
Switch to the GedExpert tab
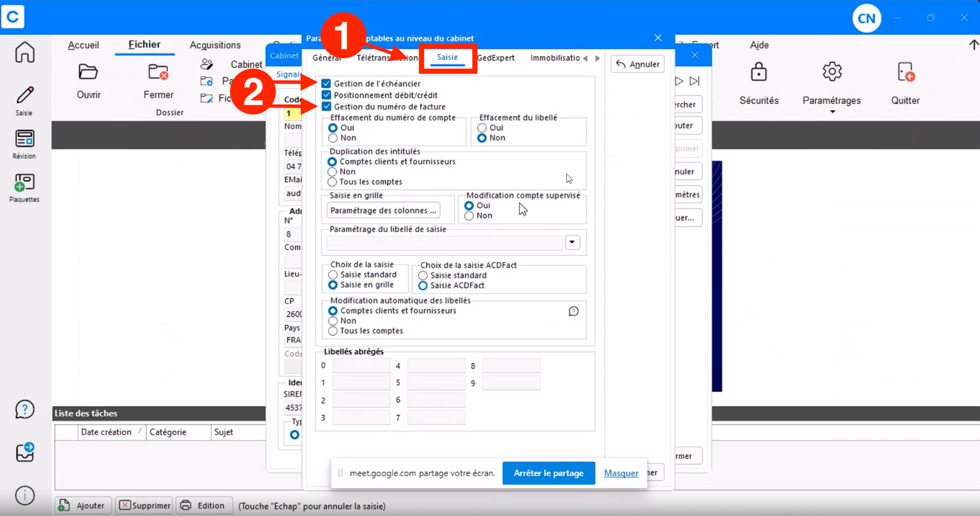(x=496, y=58)
